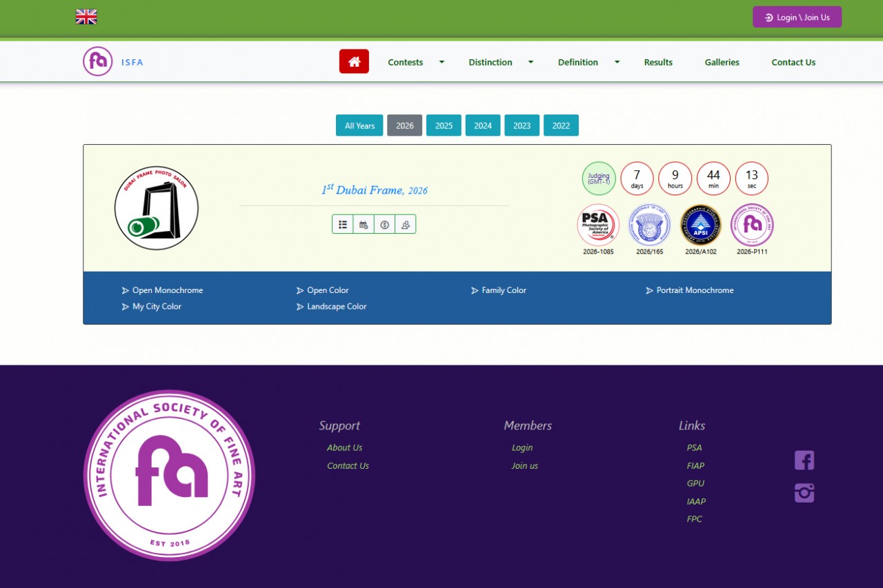
Task: Click the jury members people icon
Action: 406,224
